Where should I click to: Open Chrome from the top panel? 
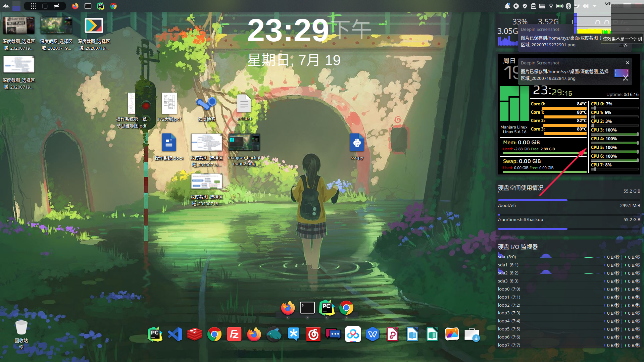coord(113,6)
